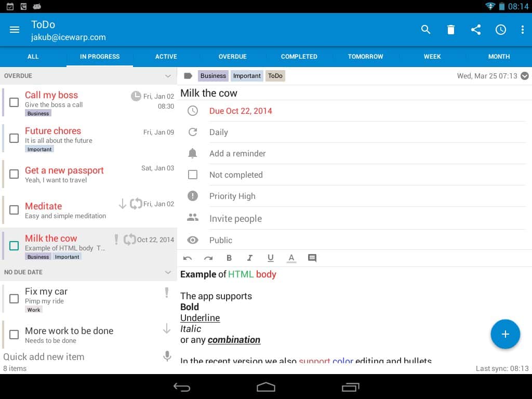Expand the date dropdown arrow in header
532x399 pixels.
pos(525,76)
